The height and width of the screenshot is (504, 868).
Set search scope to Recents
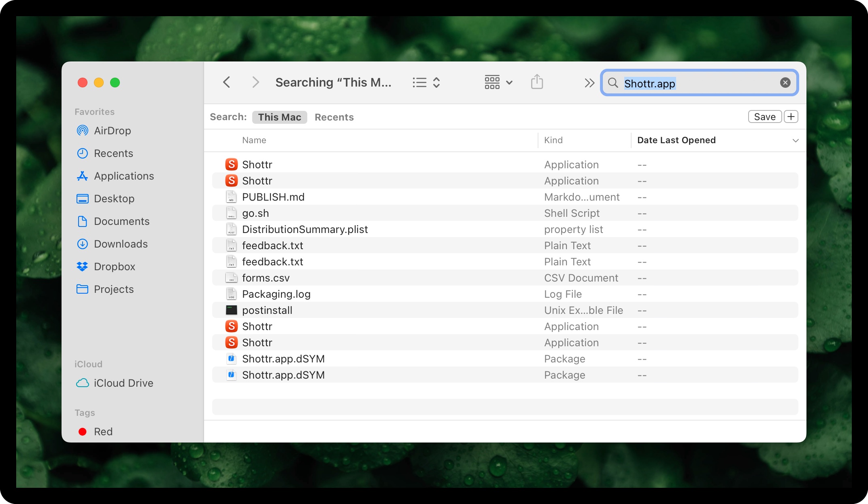click(334, 117)
